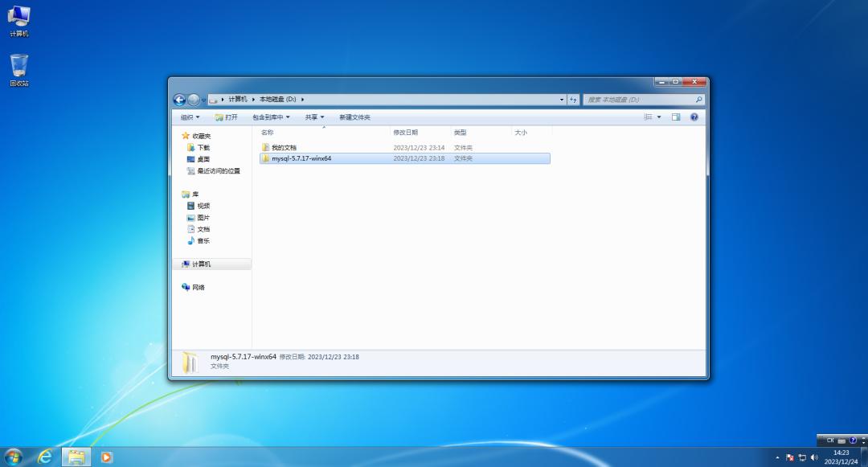Click the mysql-5.7.17-winx64 file name
Image resolution: width=868 pixels, height=467 pixels.
pos(301,158)
